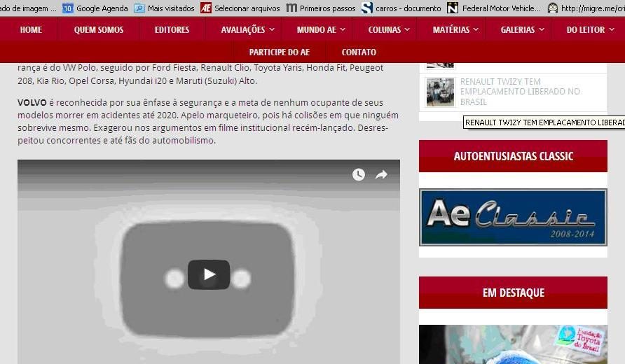Image resolution: width=625 pixels, height=364 pixels.
Task: Open the Federal Motor Vehicle bookmark
Action: pos(494,8)
